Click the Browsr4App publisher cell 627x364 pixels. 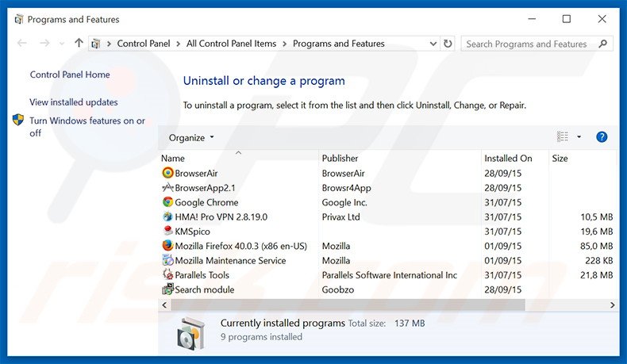[346, 187]
